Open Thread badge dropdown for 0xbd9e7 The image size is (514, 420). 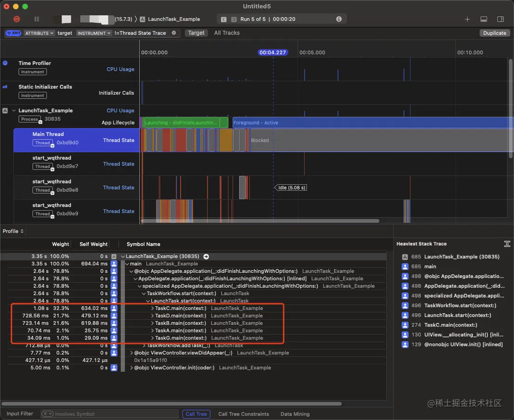[43, 167]
